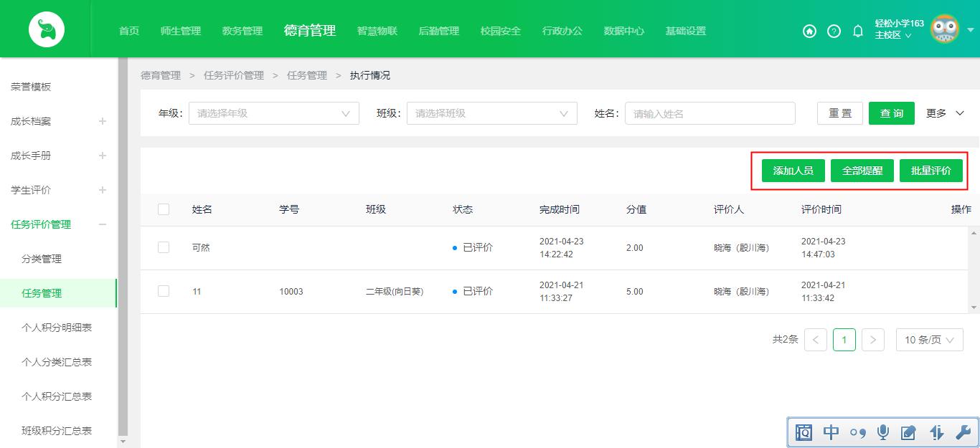This screenshot has width=980, height=448.
Task: Open notifications via the bell icon
Action: click(857, 32)
